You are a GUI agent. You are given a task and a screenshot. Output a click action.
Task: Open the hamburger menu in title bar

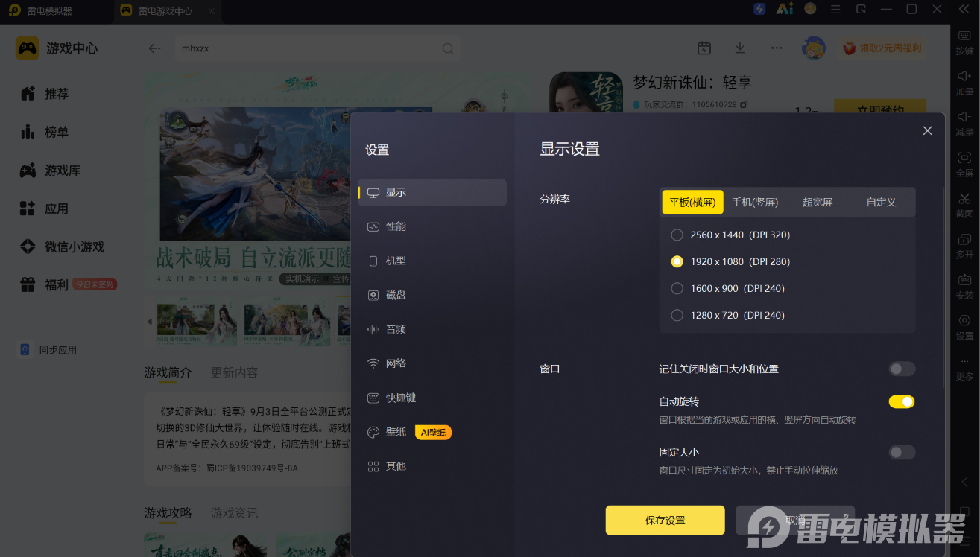pos(835,9)
